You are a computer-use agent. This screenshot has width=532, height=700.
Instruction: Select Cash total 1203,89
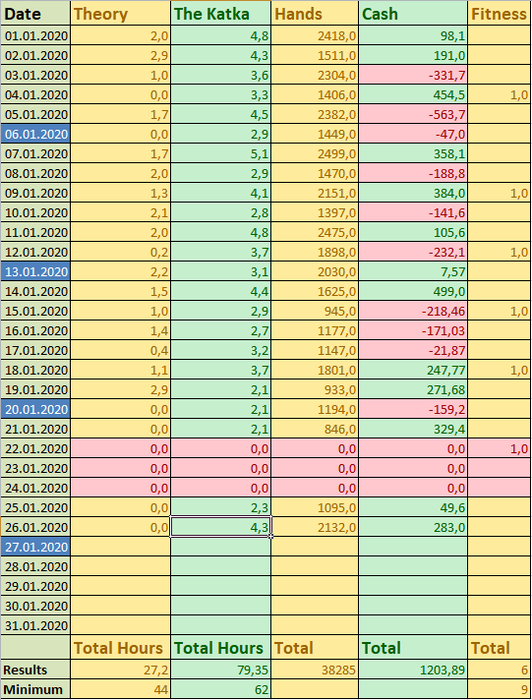[x=413, y=670]
